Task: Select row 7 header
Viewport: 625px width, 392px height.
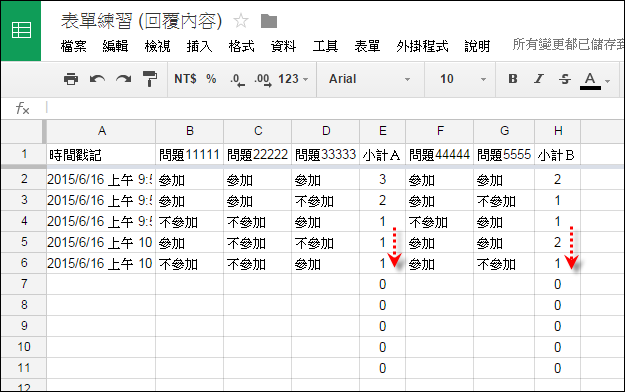Action: [x=24, y=284]
